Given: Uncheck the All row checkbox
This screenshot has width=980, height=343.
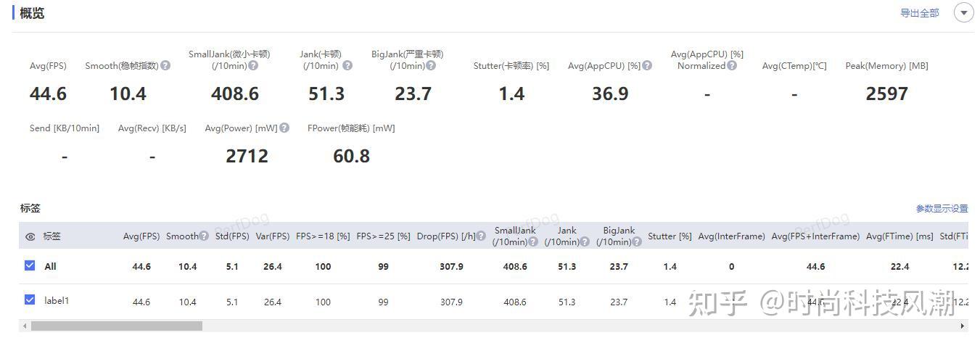Looking at the screenshot, I should pos(30,265).
